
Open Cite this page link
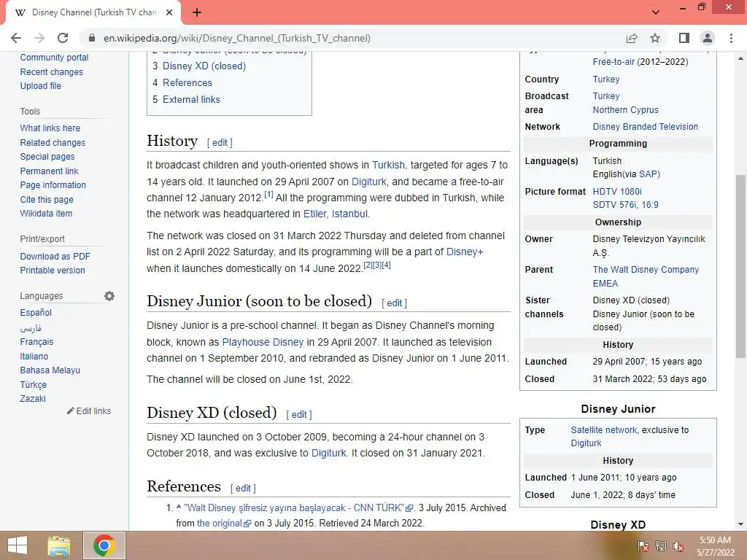click(x=47, y=200)
